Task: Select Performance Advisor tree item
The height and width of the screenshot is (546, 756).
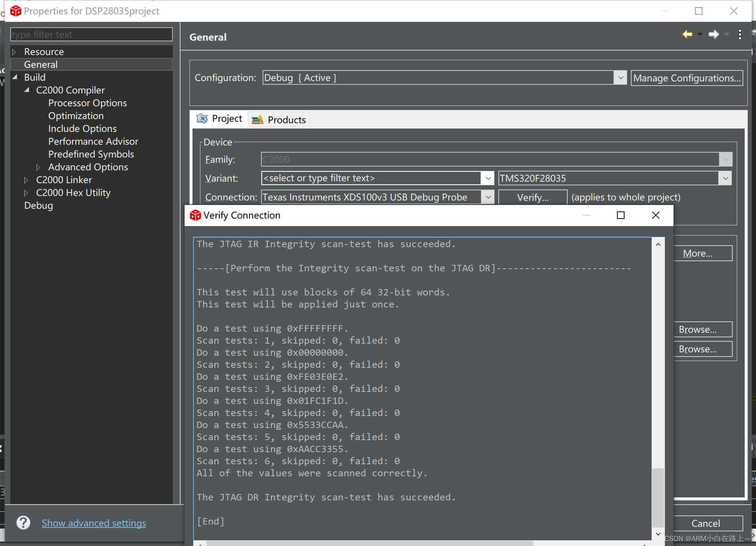Action: tap(93, 141)
